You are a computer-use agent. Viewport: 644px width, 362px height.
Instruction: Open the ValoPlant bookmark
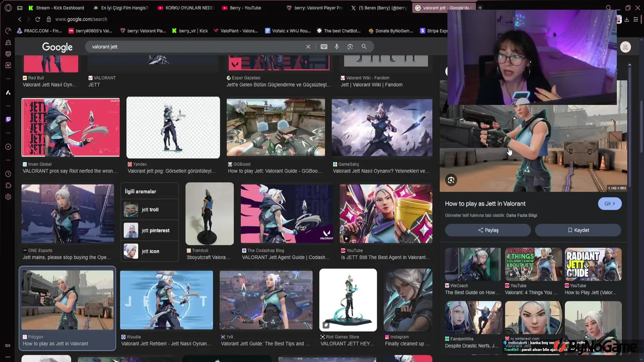pyautogui.click(x=235, y=31)
